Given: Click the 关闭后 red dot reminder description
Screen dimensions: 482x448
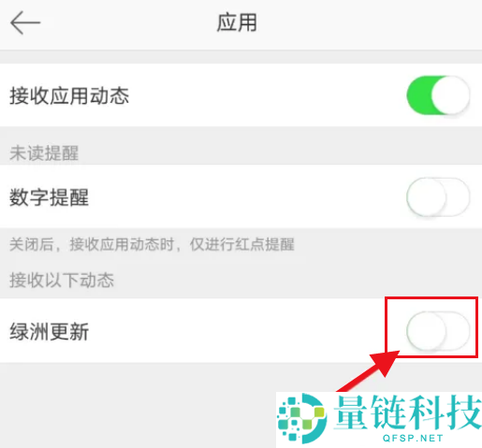Looking at the screenshot, I should click(x=152, y=244).
